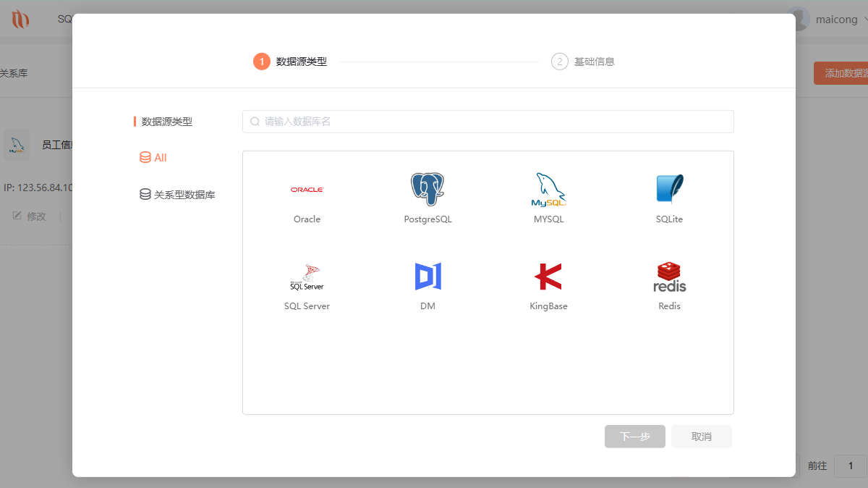This screenshot has height=488, width=868.
Task: Click the step 1 circle indicator
Action: (x=262, y=62)
